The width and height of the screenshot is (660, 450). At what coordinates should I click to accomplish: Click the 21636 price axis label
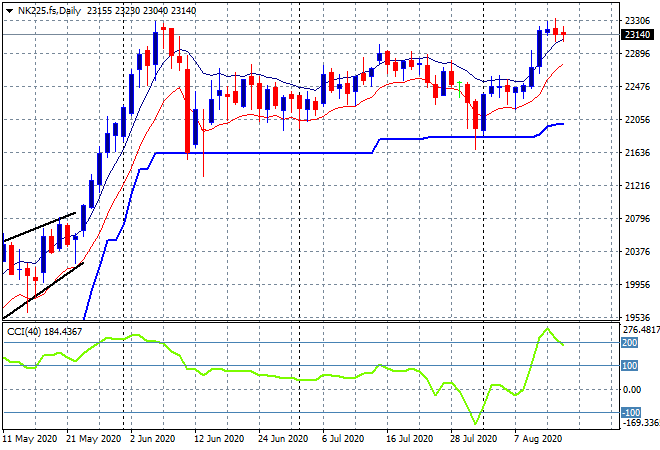(638, 153)
